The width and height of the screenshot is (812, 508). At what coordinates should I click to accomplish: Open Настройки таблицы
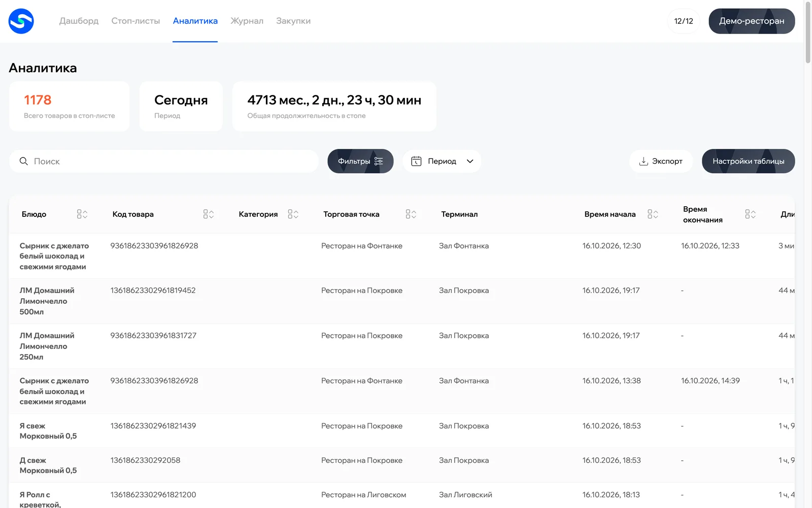tap(748, 161)
